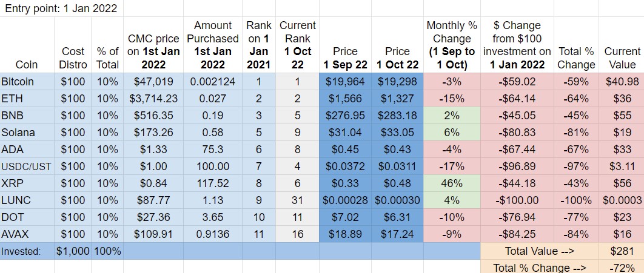Click USDC/UST's $0.0372 Sep price cell
Viewport: 644px width, 273px height.
coord(345,166)
